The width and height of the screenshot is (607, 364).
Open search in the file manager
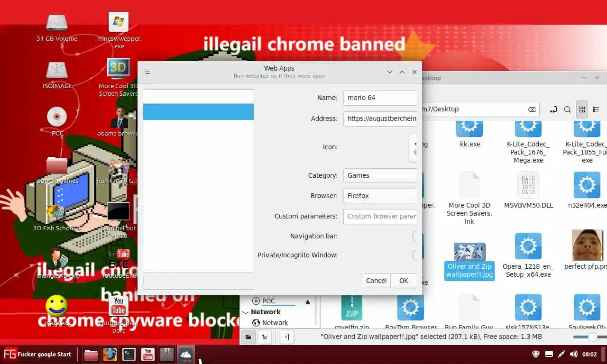tap(567, 109)
